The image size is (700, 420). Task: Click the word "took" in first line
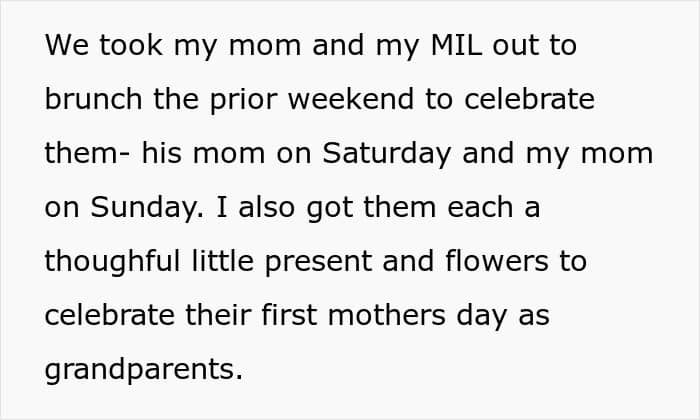click(x=131, y=45)
